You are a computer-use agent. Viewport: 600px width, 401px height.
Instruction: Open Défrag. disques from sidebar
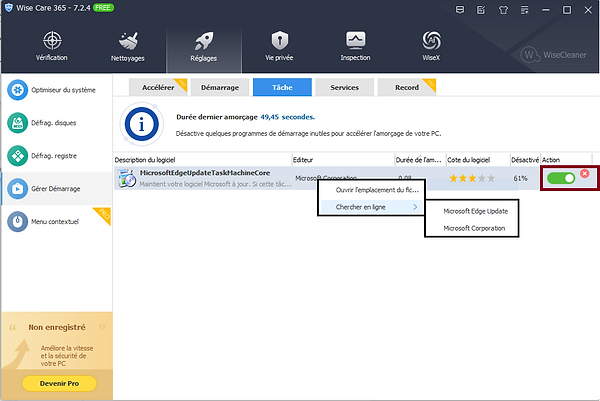[57, 123]
